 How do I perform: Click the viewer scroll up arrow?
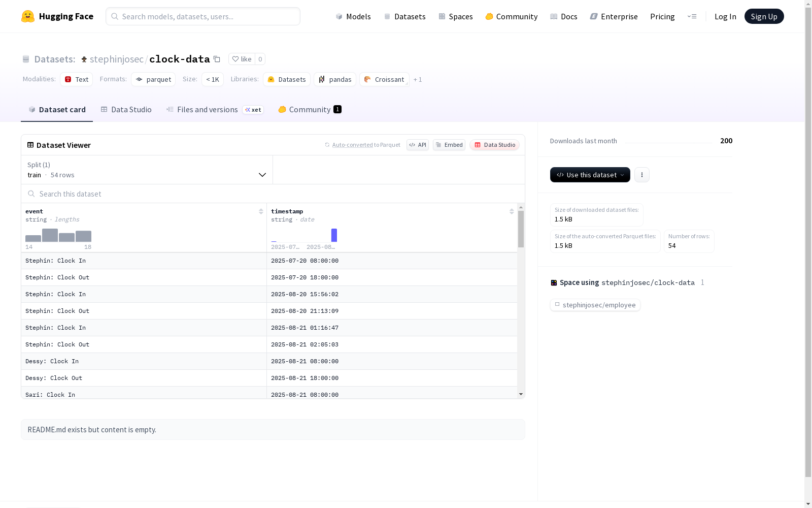coord(521,207)
